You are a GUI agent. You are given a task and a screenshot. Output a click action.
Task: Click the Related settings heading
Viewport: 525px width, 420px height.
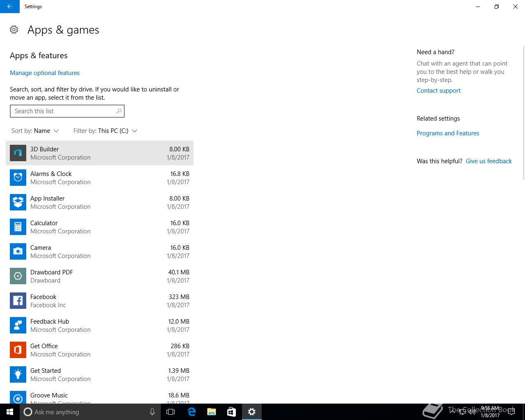[x=438, y=119]
